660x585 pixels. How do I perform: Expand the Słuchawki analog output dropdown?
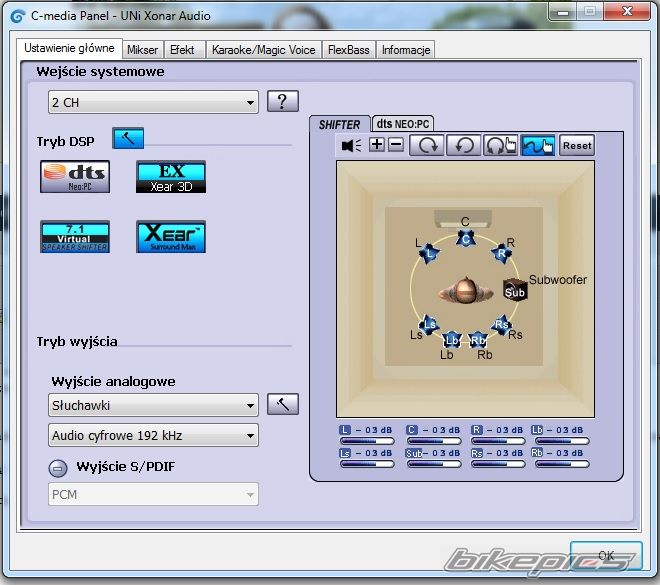click(x=153, y=406)
